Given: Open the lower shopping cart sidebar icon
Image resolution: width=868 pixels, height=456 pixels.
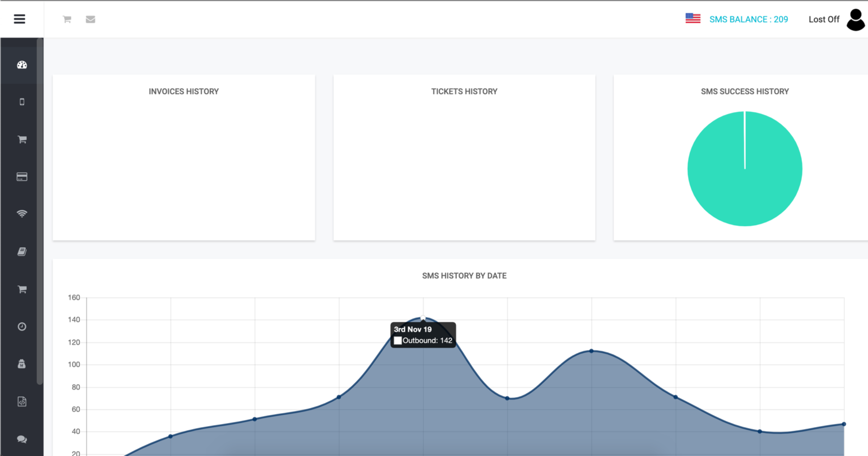Looking at the screenshot, I should (22, 289).
